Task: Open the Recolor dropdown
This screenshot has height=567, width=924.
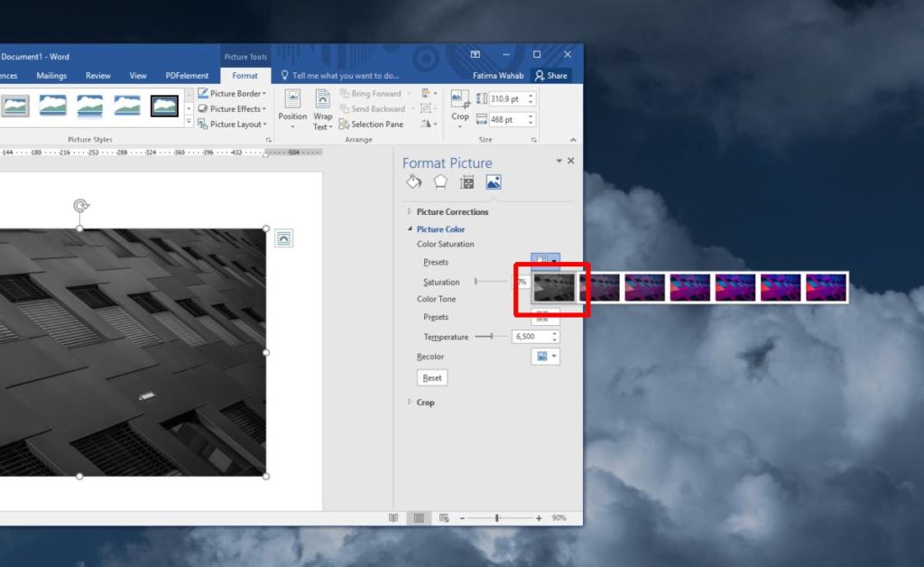Action: (x=545, y=356)
